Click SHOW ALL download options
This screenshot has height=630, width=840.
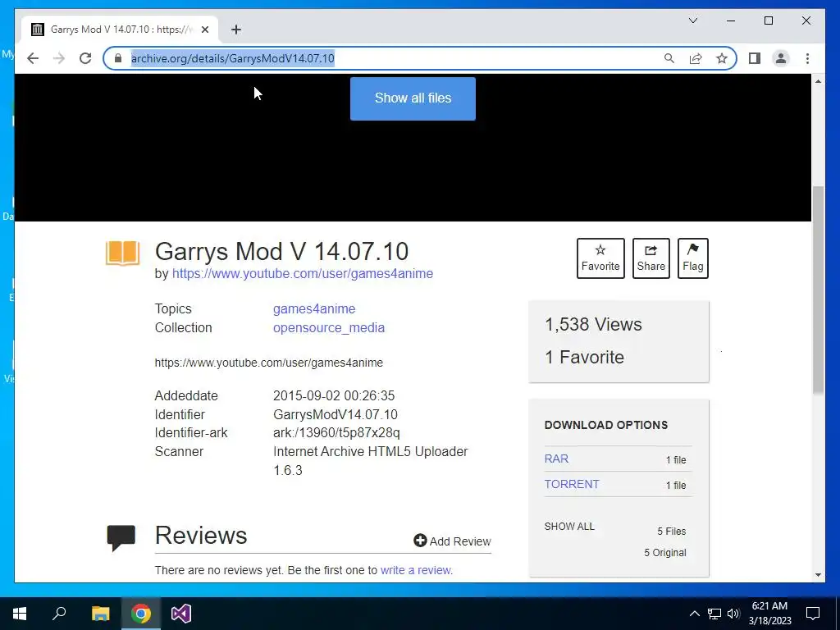pos(569,527)
